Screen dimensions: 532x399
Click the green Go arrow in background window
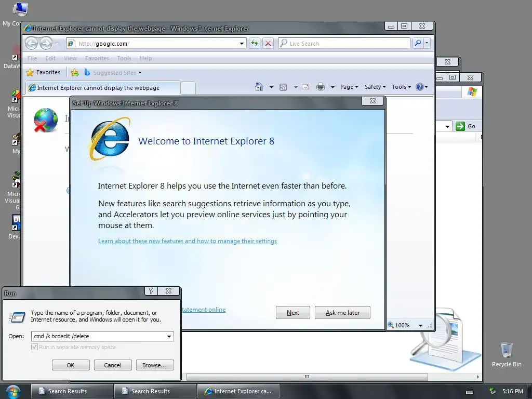click(460, 126)
